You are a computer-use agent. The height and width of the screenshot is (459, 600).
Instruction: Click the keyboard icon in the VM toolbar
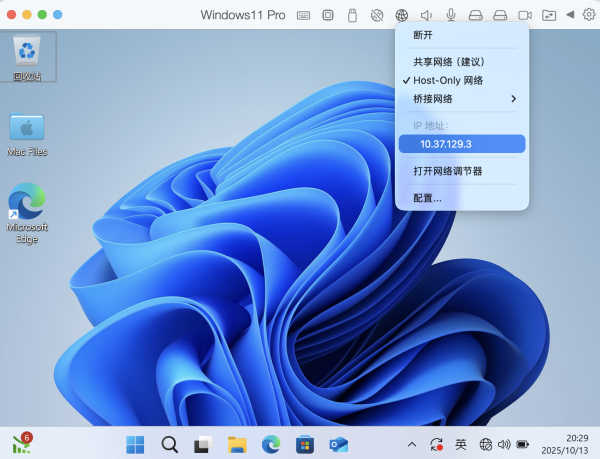point(303,15)
